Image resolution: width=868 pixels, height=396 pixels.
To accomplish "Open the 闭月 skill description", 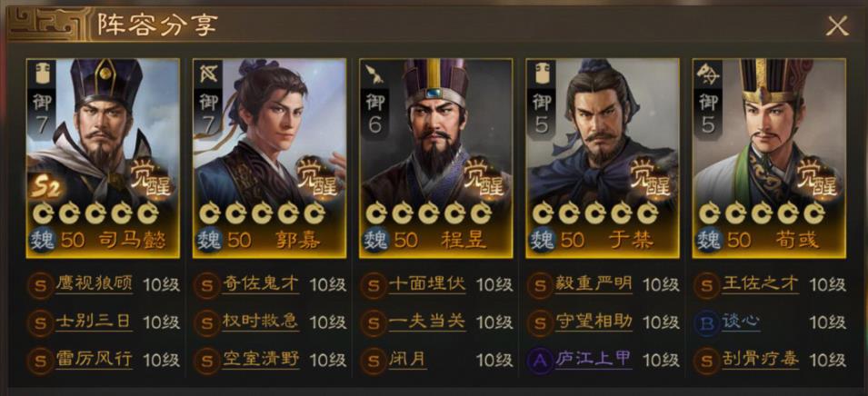I will click(408, 360).
